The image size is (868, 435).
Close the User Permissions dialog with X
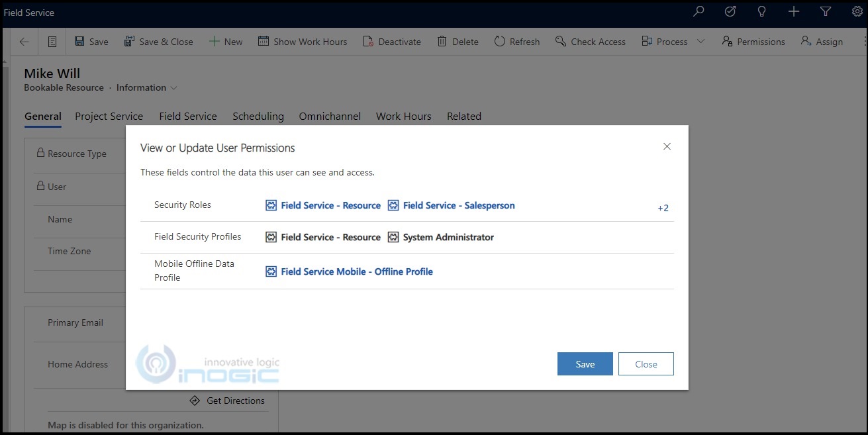(667, 146)
